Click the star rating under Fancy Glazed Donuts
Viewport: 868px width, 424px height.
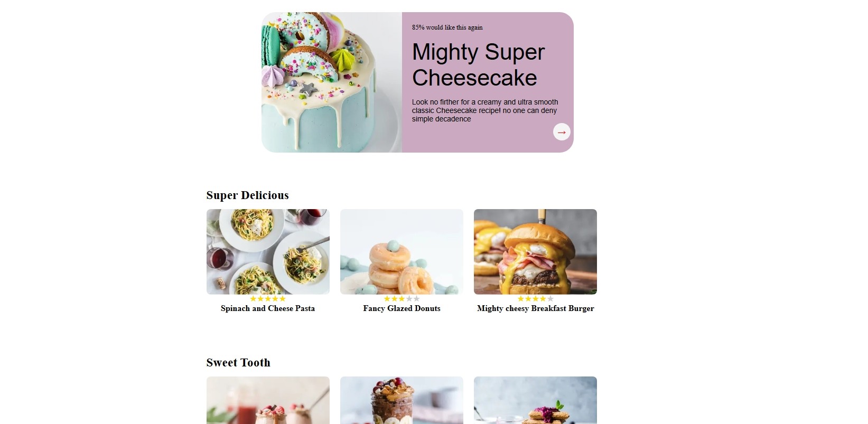(402, 299)
